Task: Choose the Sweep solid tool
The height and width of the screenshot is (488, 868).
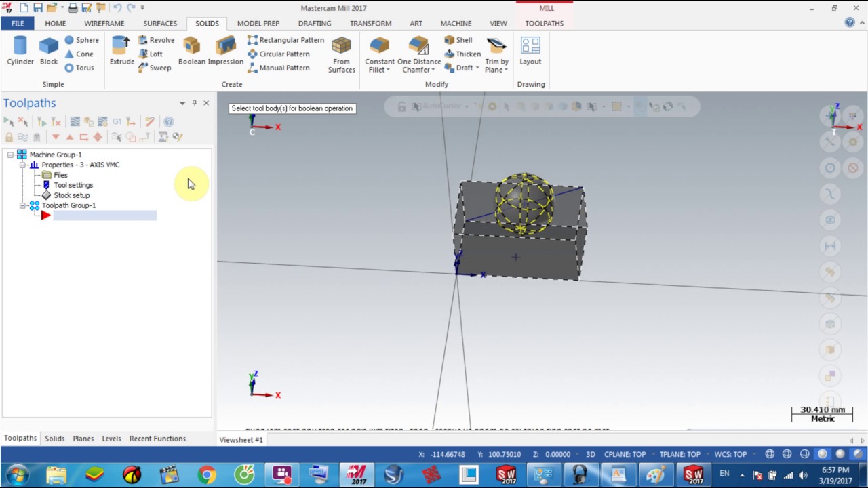Action: tap(155, 68)
